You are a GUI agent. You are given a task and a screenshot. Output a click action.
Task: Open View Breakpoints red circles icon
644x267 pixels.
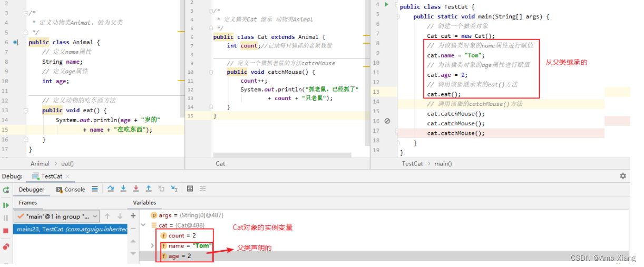coord(6,246)
